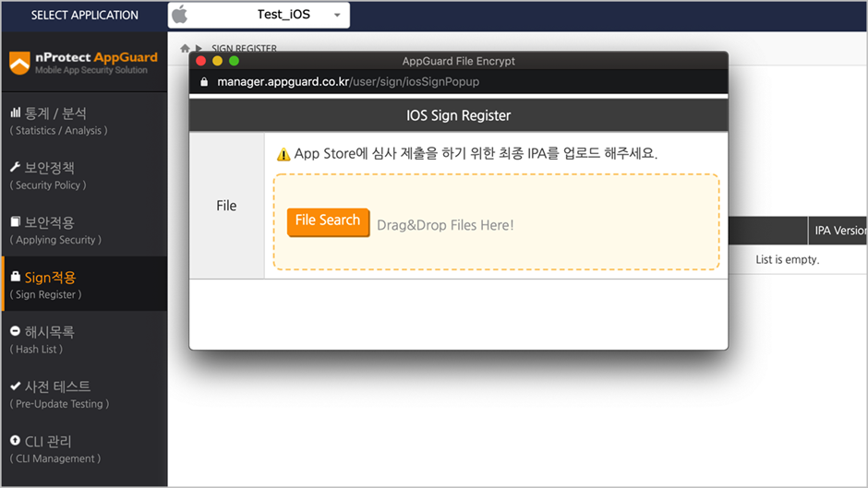The width and height of the screenshot is (868, 488).
Task: Click the upload circle icon beside CLI 관리
Action: click(x=15, y=440)
